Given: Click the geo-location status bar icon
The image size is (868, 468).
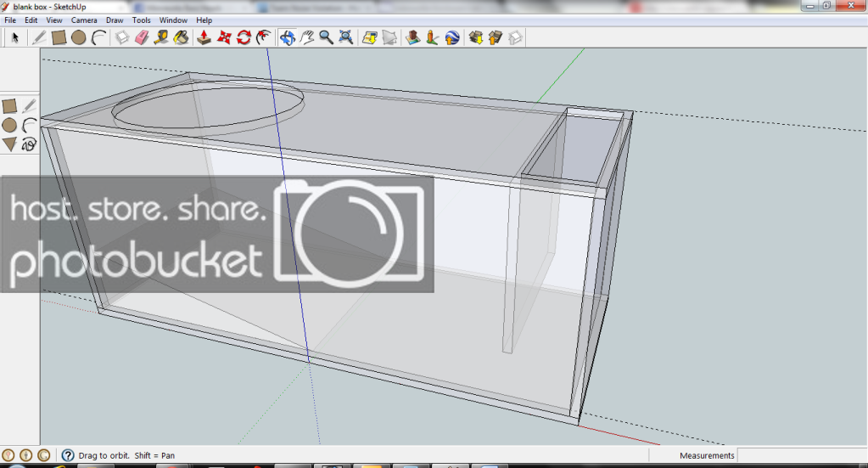Looking at the screenshot, I should coord(8,455).
